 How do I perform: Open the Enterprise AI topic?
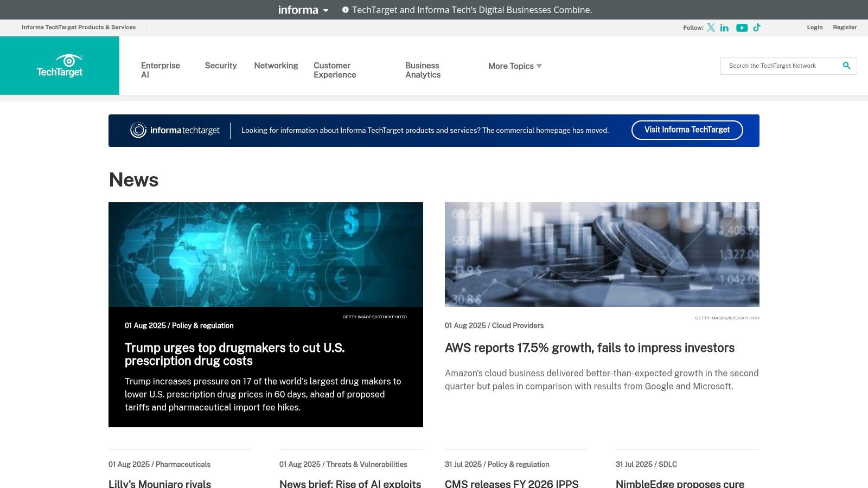pos(161,70)
